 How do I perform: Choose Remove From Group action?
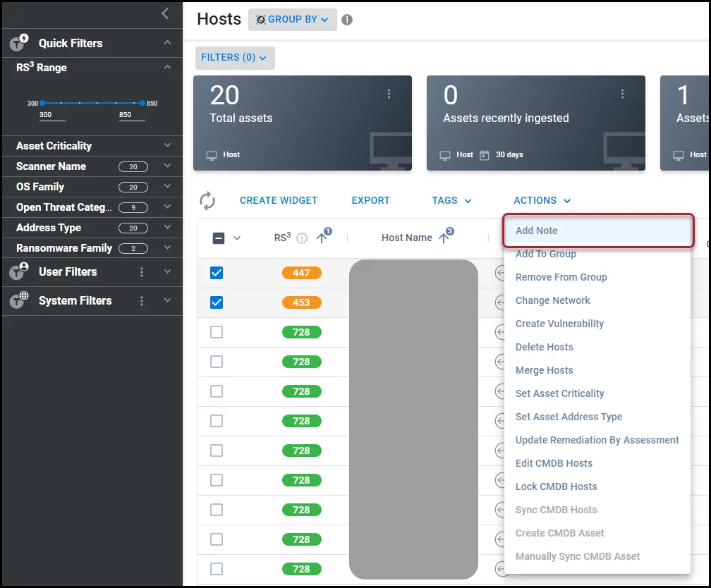(597, 277)
